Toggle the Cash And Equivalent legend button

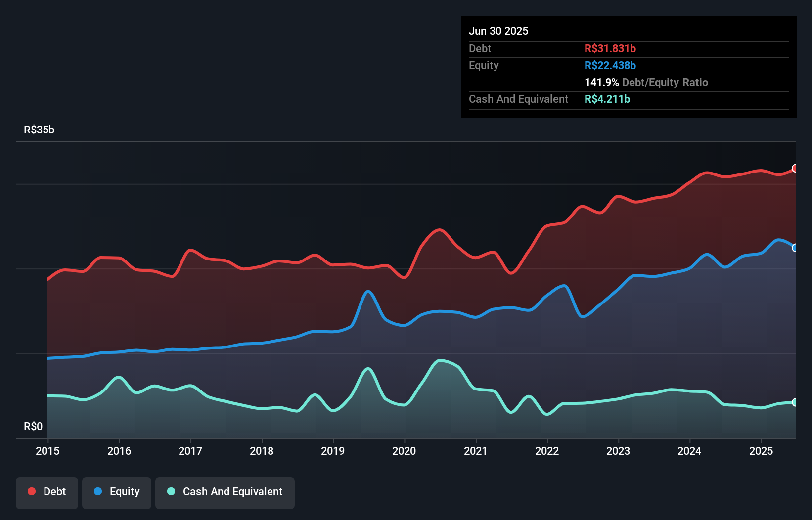click(x=225, y=492)
